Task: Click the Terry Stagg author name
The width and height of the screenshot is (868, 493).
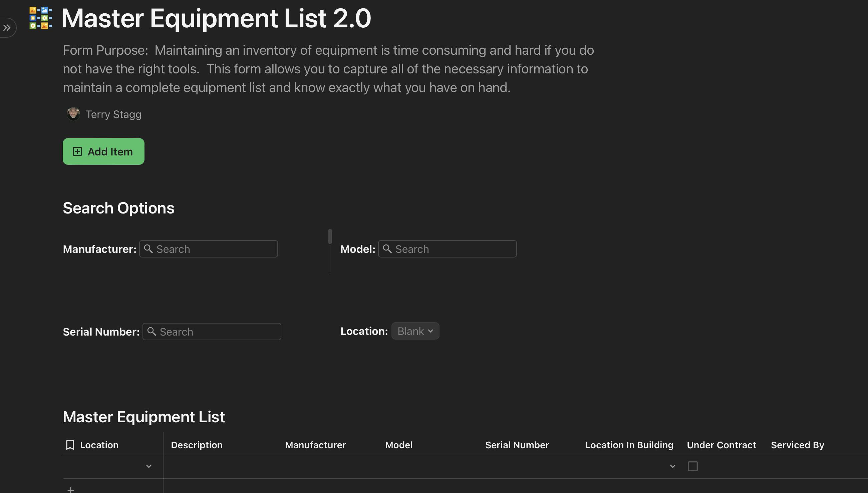Action: point(113,114)
